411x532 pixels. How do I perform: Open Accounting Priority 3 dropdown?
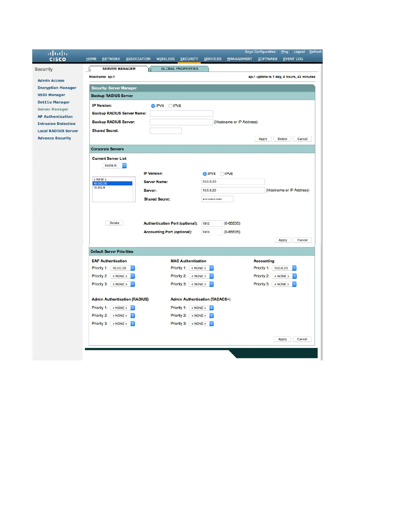click(284, 284)
